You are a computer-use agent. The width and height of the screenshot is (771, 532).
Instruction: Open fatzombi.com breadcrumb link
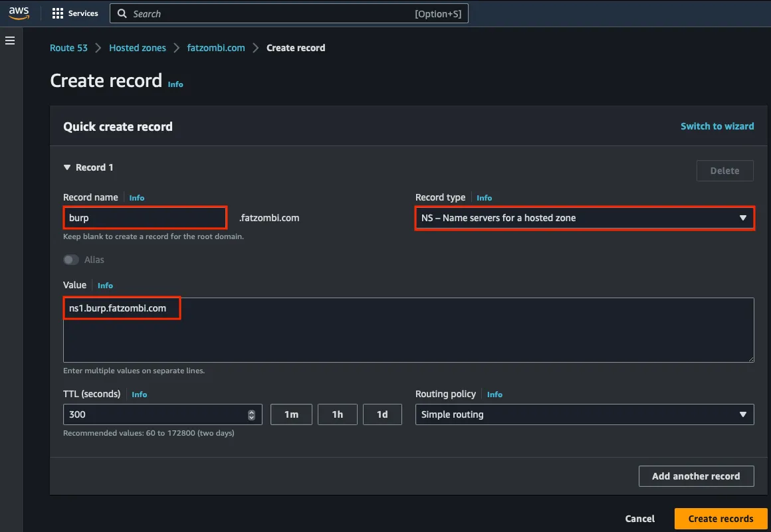pyautogui.click(x=216, y=48)
